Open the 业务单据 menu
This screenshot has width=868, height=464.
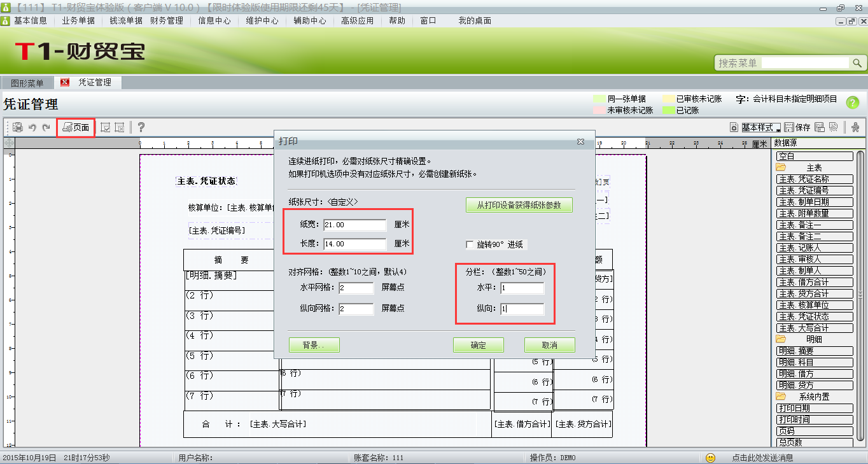click(78, 20)
